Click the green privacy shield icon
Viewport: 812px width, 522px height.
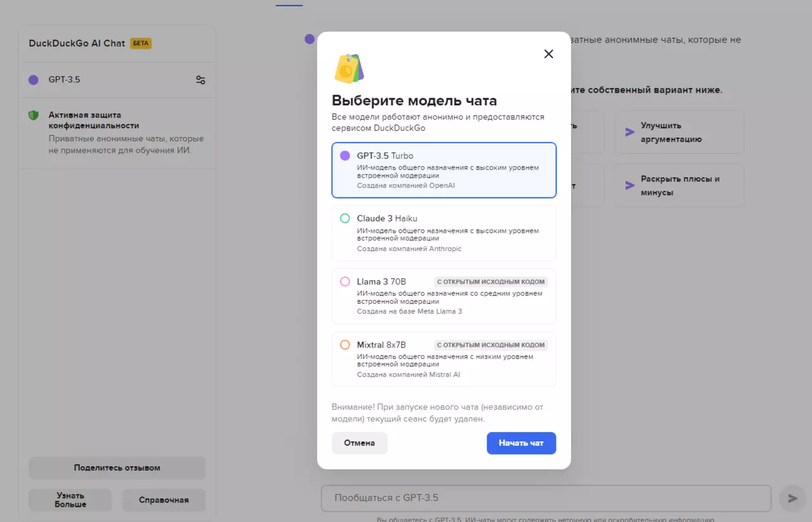pos(34,115)
